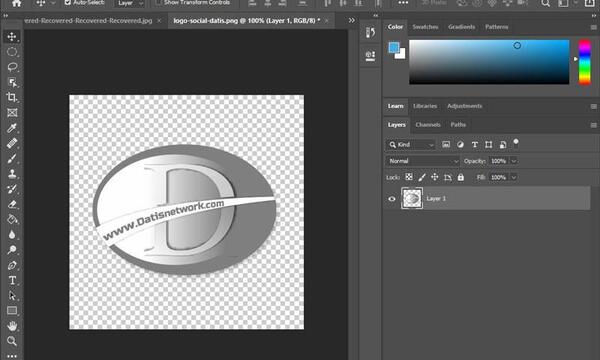
Task: Open the Opacity slider dropdown arrow
Action: click(x=514, y=161)
